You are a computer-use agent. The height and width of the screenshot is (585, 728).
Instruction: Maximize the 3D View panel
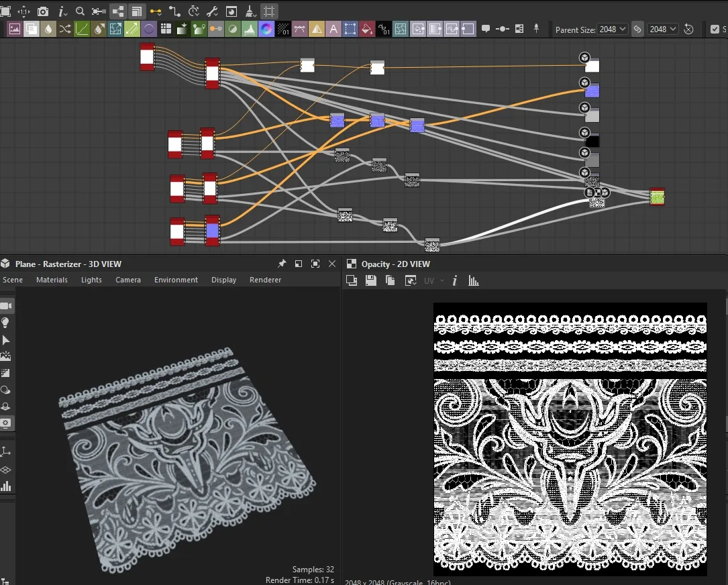click(315, 264)
